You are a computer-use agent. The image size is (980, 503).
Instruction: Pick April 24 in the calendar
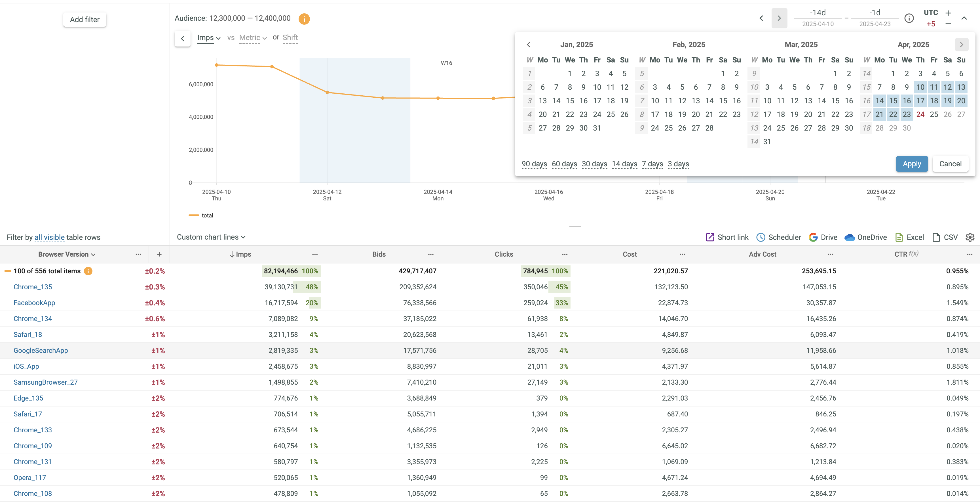[x=920, y=114]
